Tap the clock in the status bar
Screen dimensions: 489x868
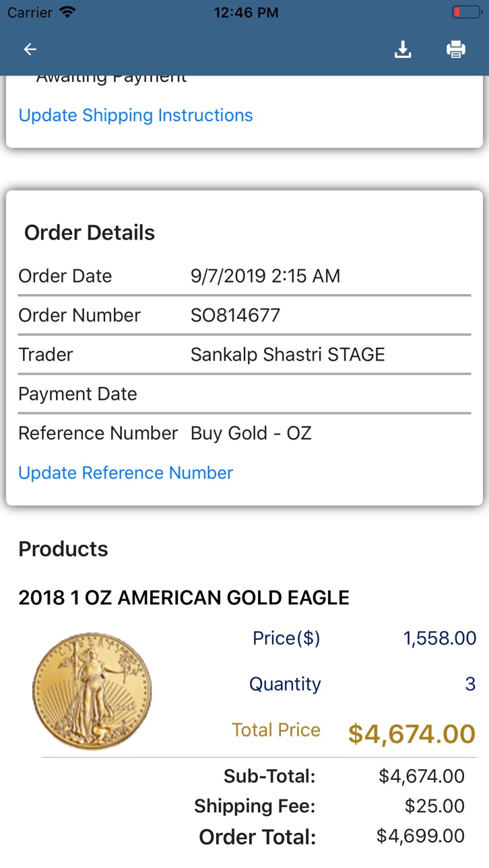click(246, 12)
